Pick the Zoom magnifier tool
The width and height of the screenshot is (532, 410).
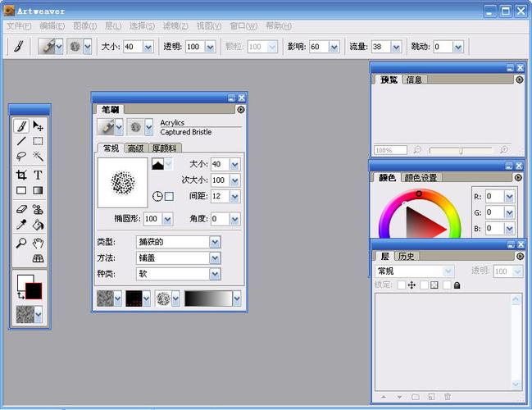[21, 243]
